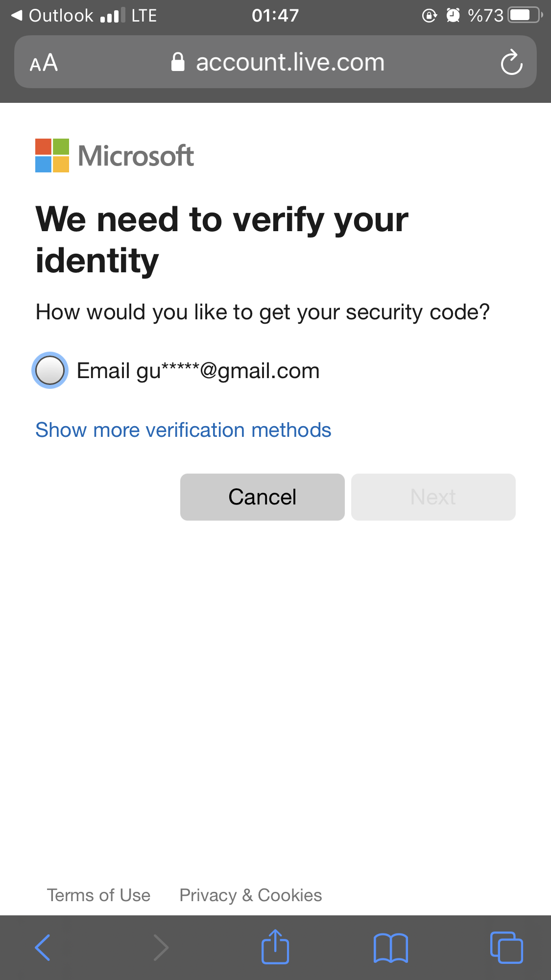
Task: Show more verification methods
Action: pyautogui.click(x=183, y=430)
